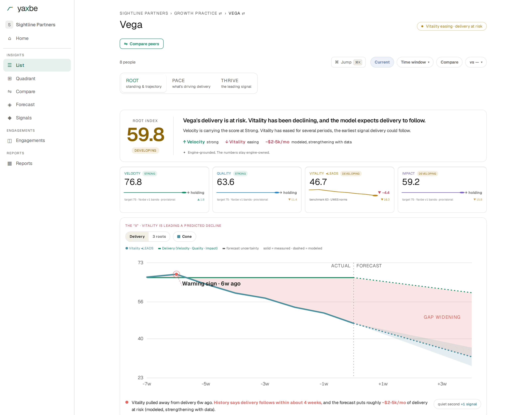The height and width of the screenshot is (415, 532).
Task: Select the 3 roots chart segment
Action: click(159, 236)
